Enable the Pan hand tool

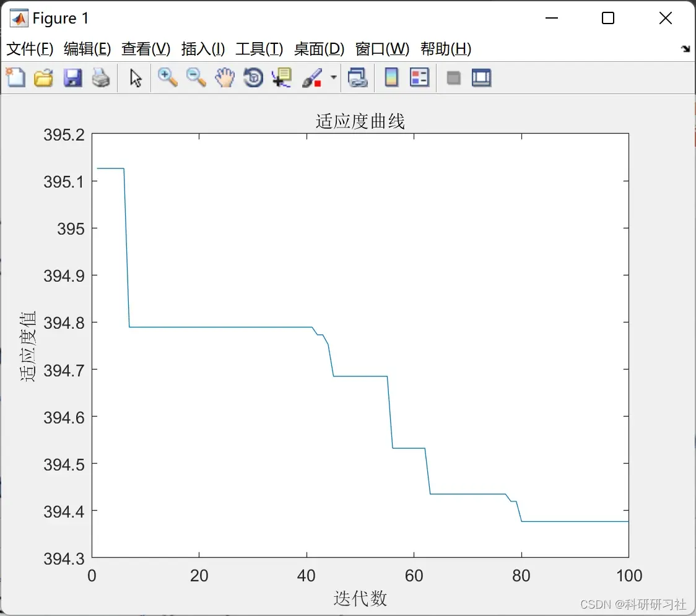point(225,77)
